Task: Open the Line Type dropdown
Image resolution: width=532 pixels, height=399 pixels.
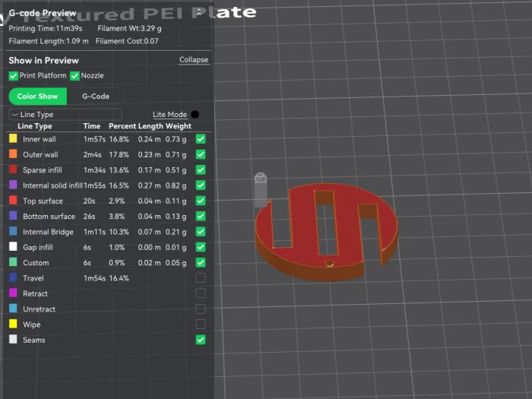Action: 65,115
